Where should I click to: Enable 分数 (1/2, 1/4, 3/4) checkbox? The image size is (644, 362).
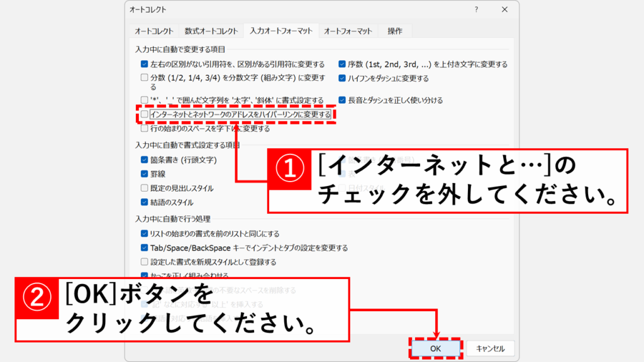tap(144, 77)
